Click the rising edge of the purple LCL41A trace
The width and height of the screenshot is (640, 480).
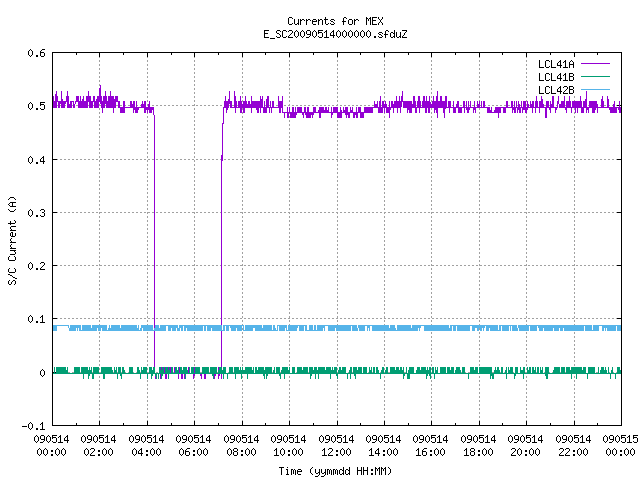coord(222,241)
